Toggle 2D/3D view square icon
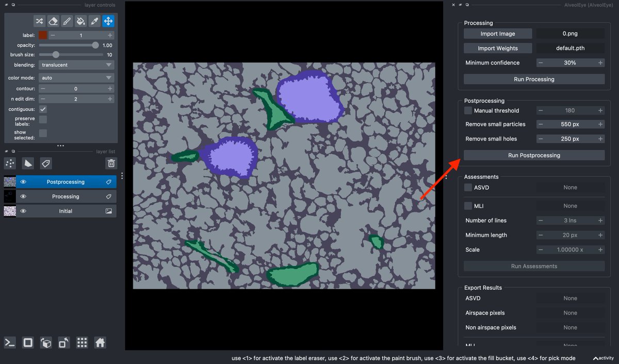The width and height of the screenshot is (619, 364). 28,342
